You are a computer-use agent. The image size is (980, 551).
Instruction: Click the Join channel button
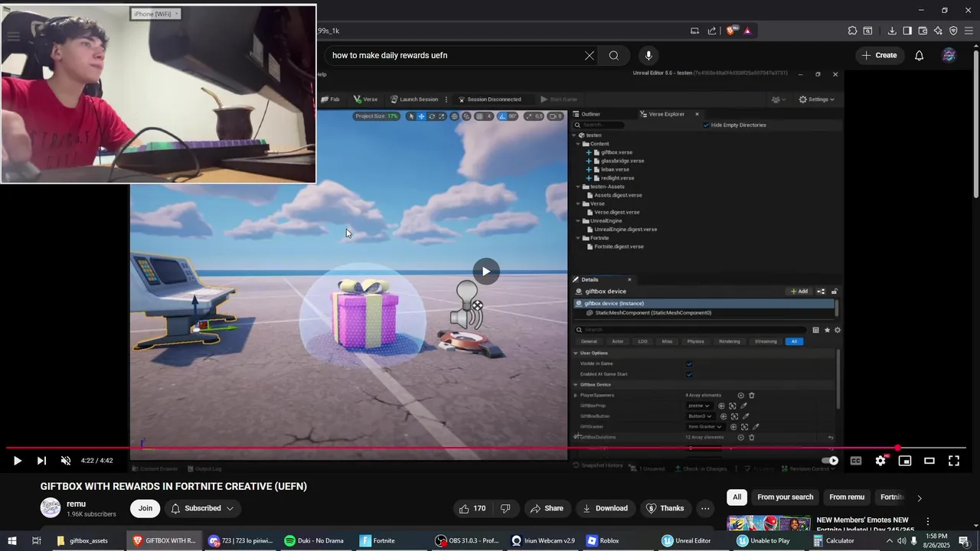point(145,508)
